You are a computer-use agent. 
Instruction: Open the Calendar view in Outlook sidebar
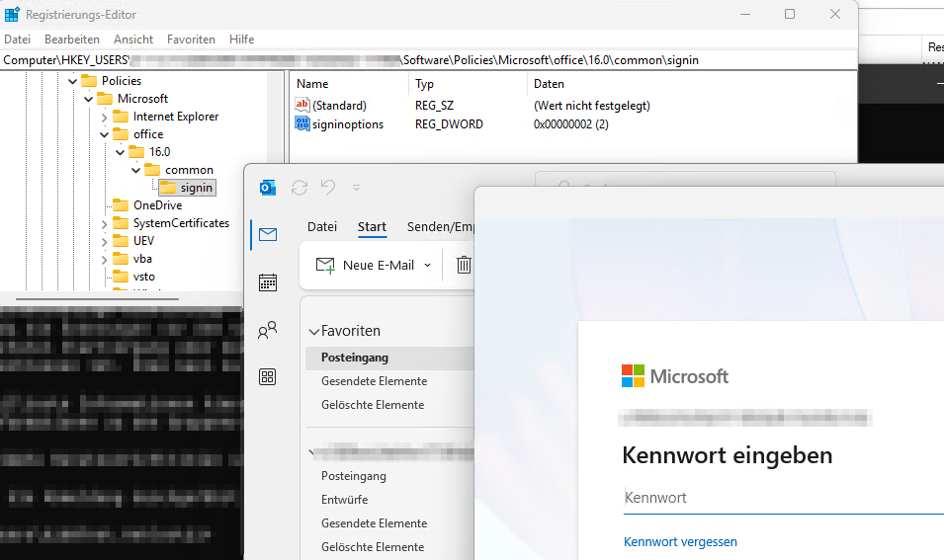point(267,282)
